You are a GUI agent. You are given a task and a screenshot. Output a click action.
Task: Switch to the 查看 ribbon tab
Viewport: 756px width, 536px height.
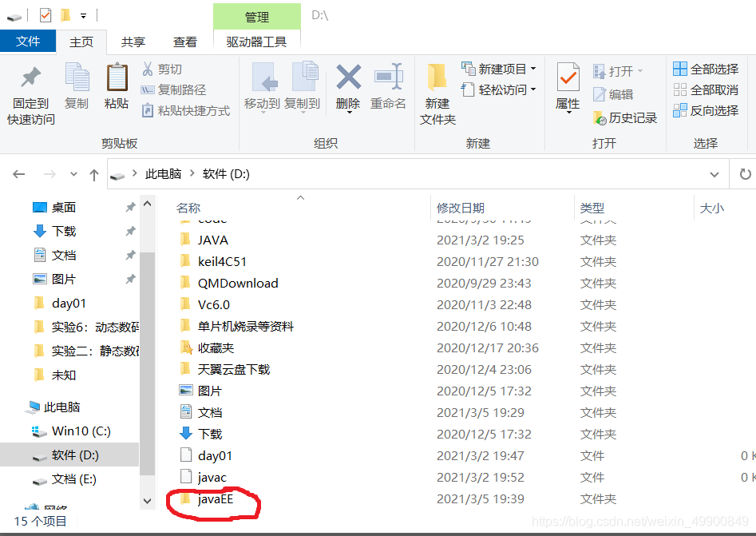(x=184, y=42)
